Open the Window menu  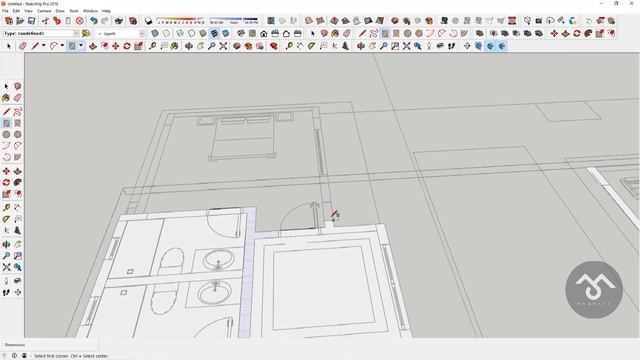[x=90, y=11]
